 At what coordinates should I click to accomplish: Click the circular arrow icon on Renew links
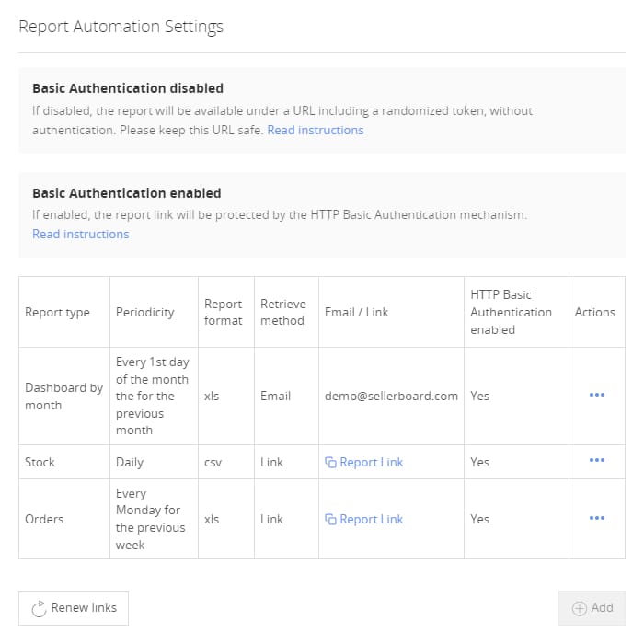pos(39,608)
